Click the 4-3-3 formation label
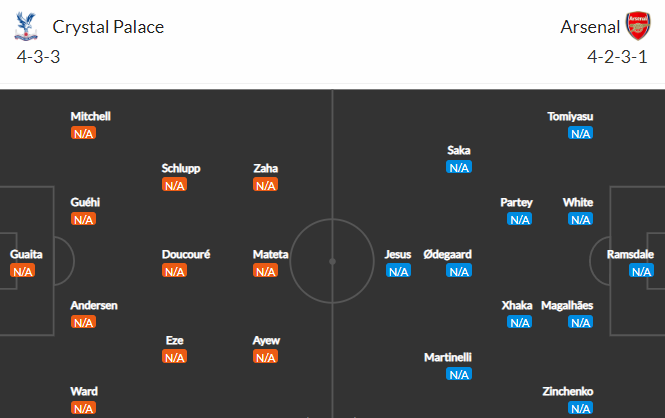The height and width of the screenshot is (418, 665). pyautogui.click(x=38, y=57)
